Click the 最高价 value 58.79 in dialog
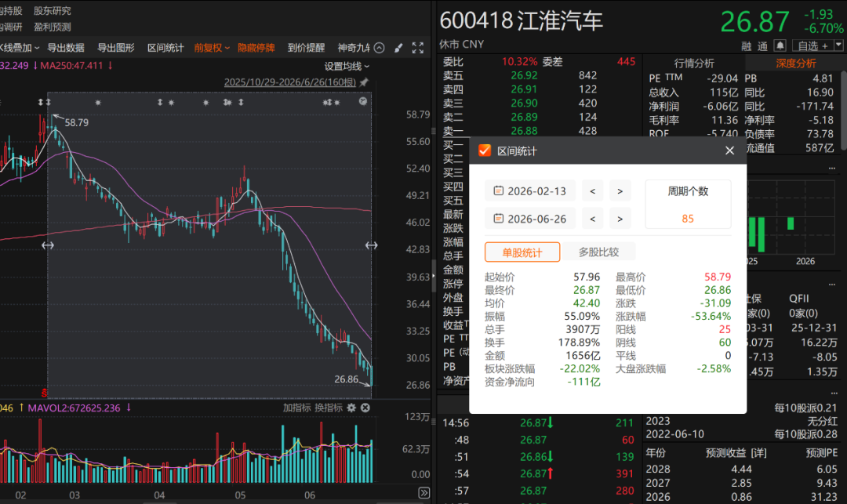The width and height of the screenshot is (847, 504). tap(718, 277)
